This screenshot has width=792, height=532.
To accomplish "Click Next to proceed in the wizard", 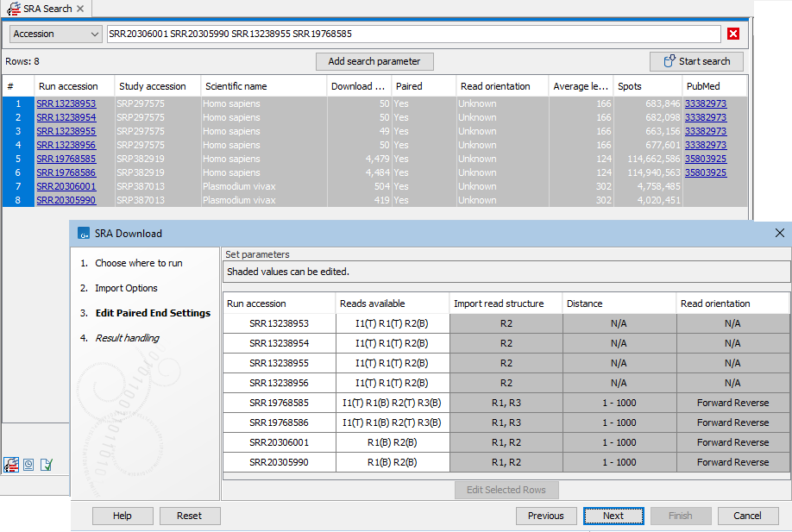I will click(x=613, y=516).
